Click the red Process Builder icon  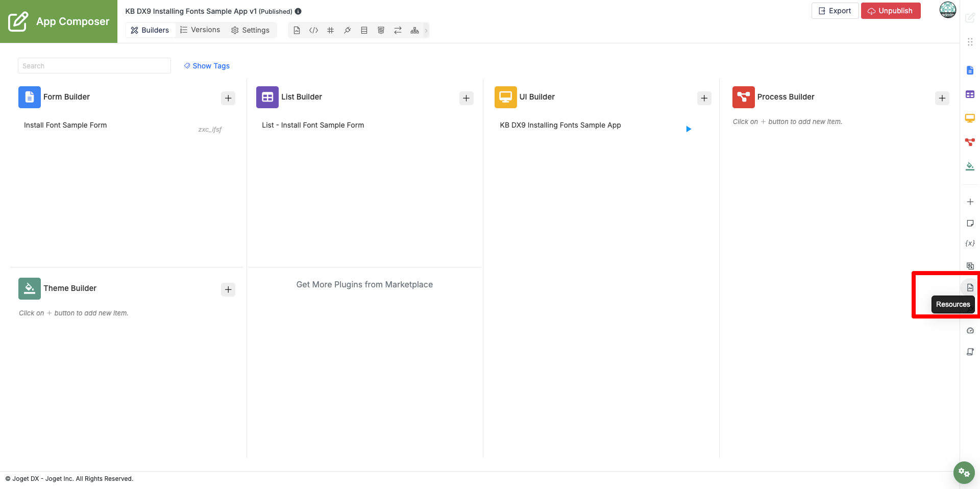[743, 97]
